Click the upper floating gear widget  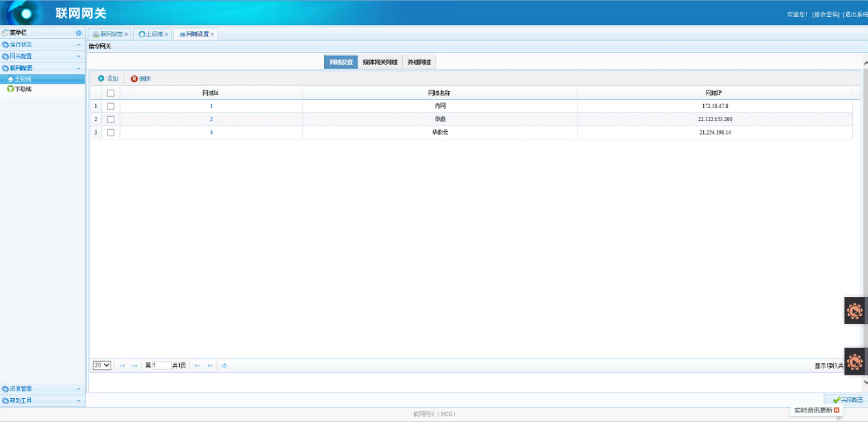pyautogui.click(x=855, y=311)
